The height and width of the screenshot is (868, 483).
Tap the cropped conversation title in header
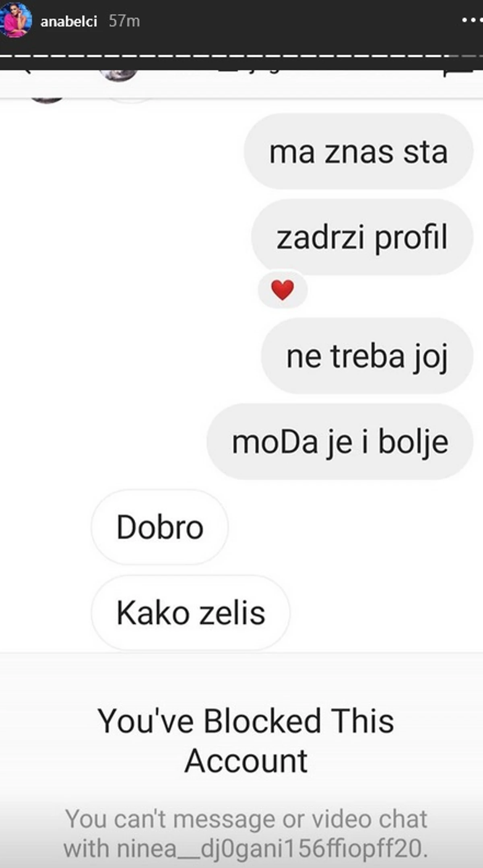pos(250,72)
